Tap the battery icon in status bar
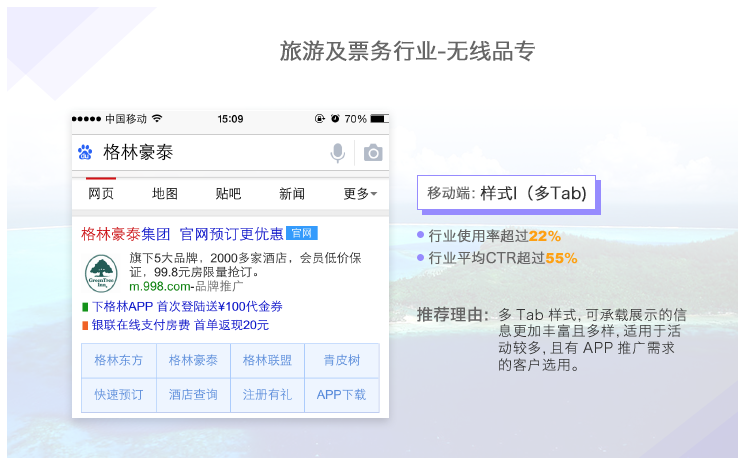Image resolution: width=745 pixels, height=465 pixels. (379, 118)
